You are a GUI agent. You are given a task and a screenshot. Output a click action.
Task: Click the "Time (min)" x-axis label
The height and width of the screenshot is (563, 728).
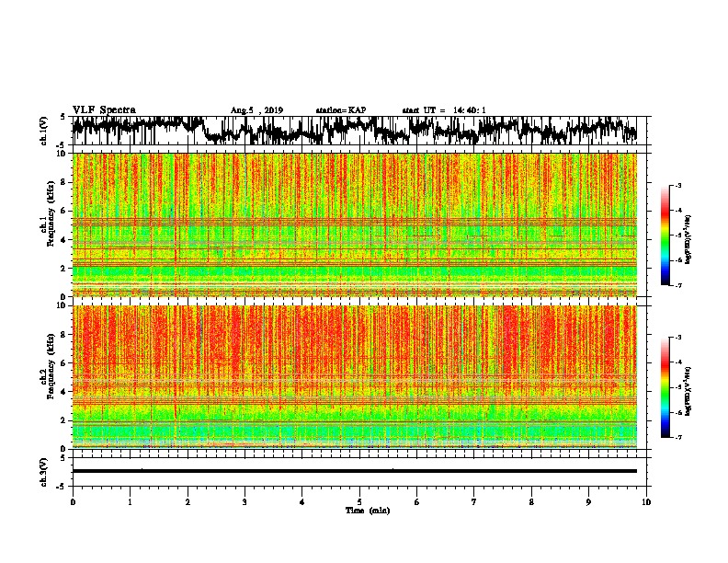click(368, 511)
